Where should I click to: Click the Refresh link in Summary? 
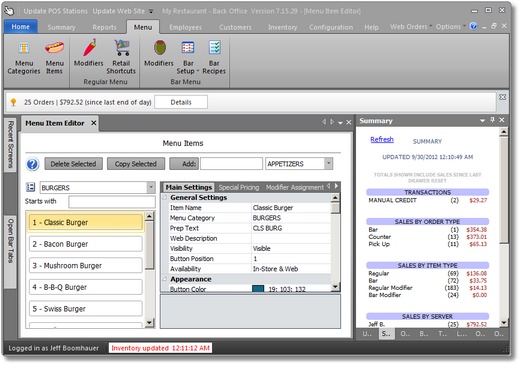(x=382, y=139)
